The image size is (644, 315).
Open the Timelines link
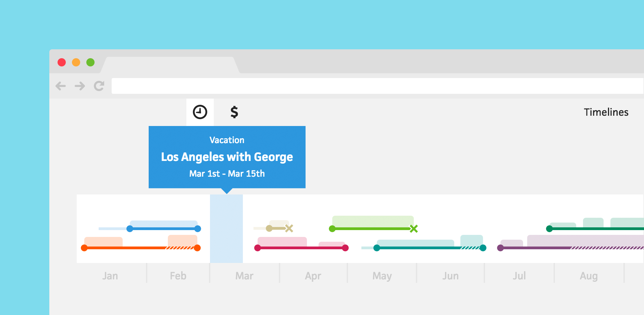[x=606, y=112]
